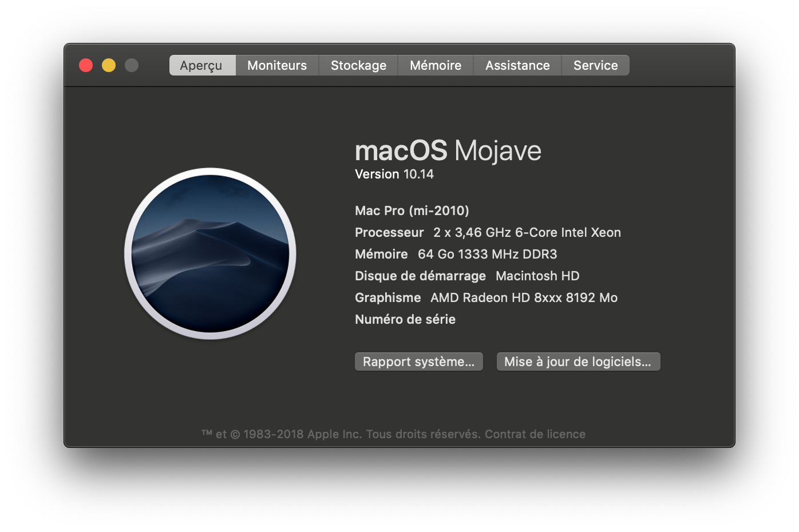This screenshot has width=799, height=532.
Task: Click the macOS Mojave desert logo
Action: point(210,253)
